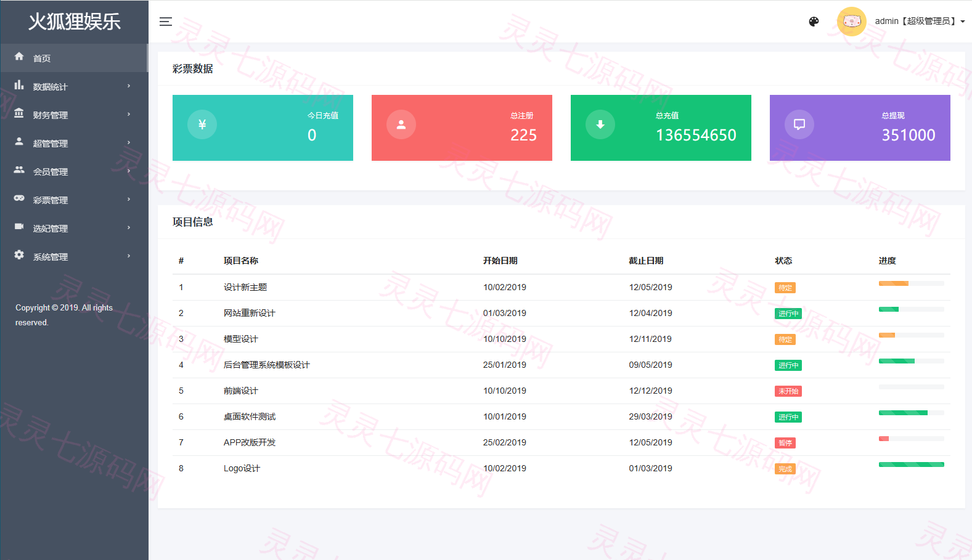Select the 首页 menu item
The image size is (972, 560).
tap(74, 58)
